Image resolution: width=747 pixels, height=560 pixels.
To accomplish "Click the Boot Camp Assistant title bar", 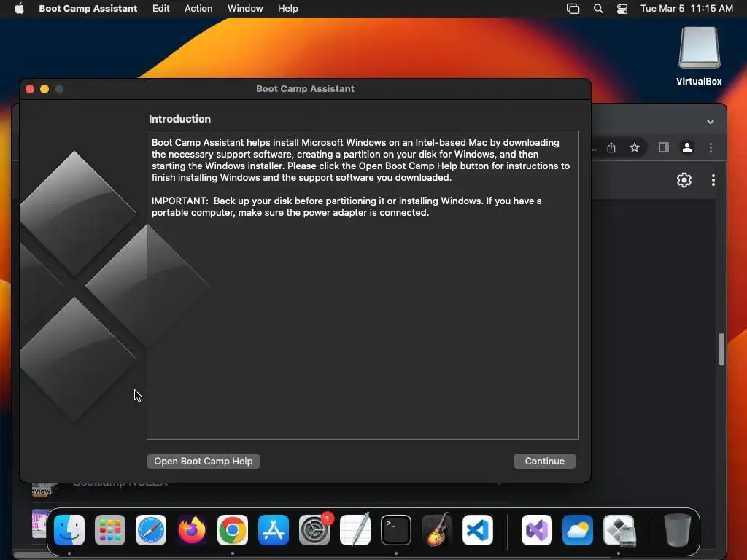I will pos(305,88).
